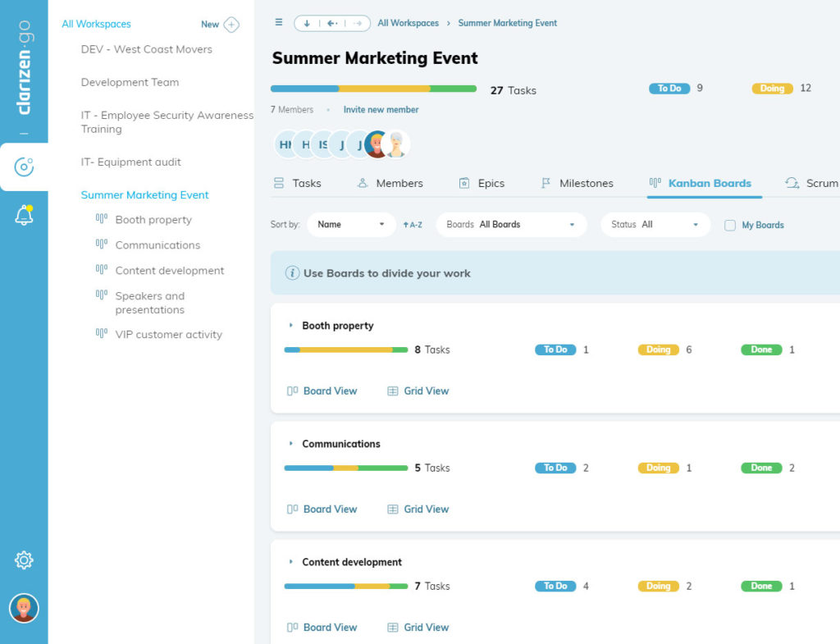The image size is (840, 644).
Task: Click the Summer Marketing Event progress bar
Action: (373, 87)
